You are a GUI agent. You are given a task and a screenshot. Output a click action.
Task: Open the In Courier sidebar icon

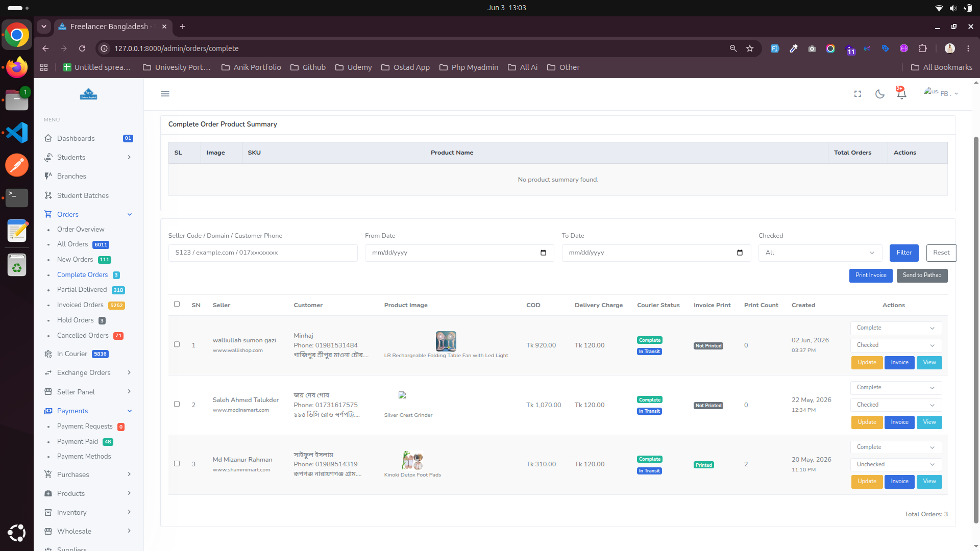pos(48,354)
